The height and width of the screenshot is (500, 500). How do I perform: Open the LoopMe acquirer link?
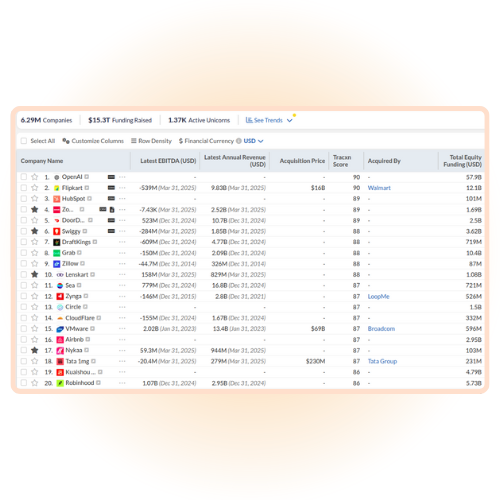378,296
